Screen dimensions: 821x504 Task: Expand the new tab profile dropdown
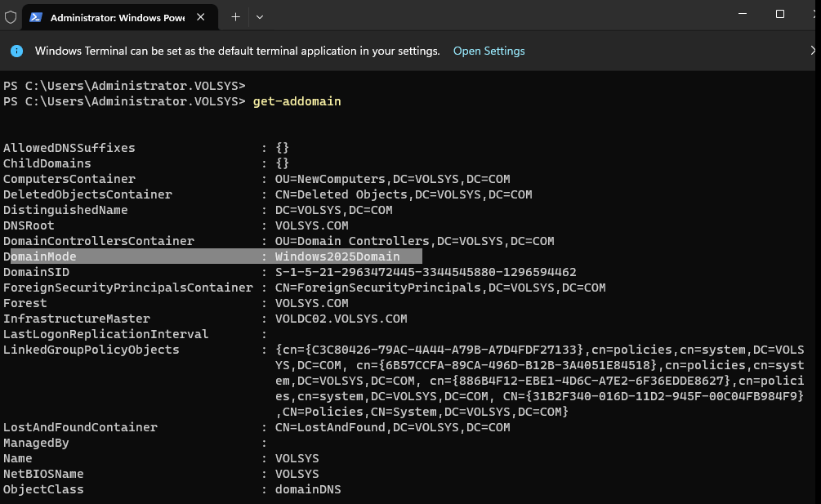260,17
